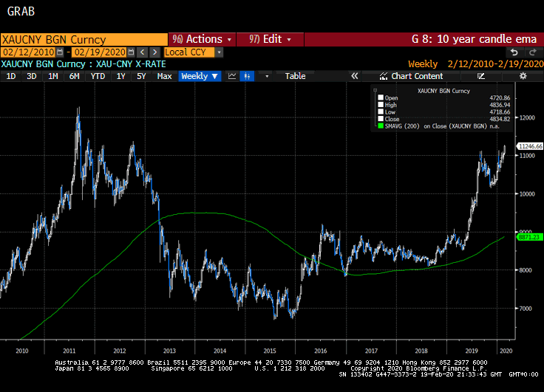Image resolution: width=544 pixels, height=392 pixels.
Task: Expand chart type options dropdown arrow
Action: 267,76
